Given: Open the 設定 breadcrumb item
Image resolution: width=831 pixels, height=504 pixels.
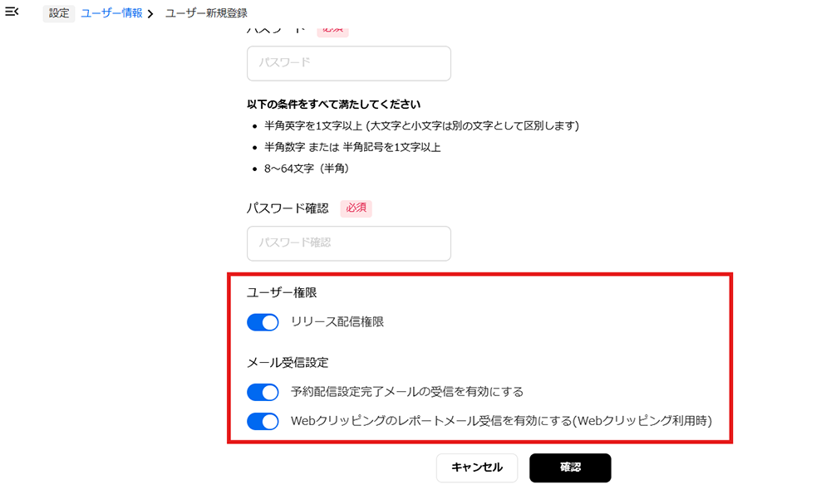Looking at the screenshot, I should click(58, 13).
